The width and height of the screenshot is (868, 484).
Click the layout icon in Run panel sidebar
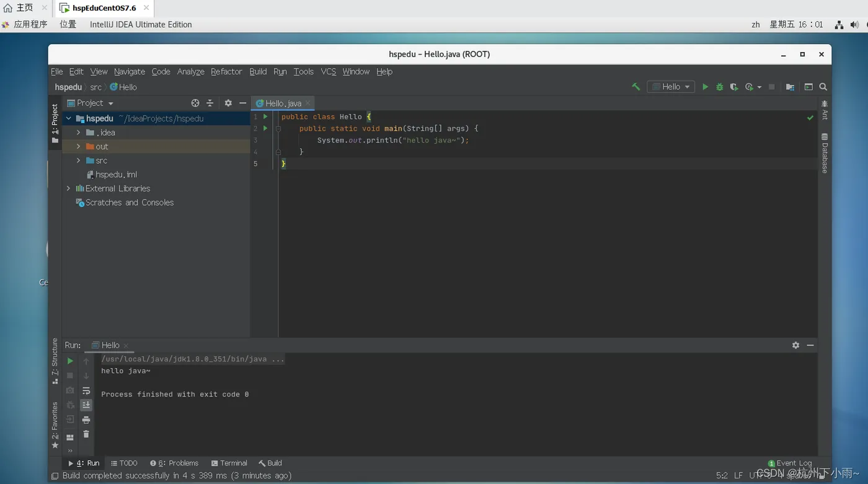70,437
